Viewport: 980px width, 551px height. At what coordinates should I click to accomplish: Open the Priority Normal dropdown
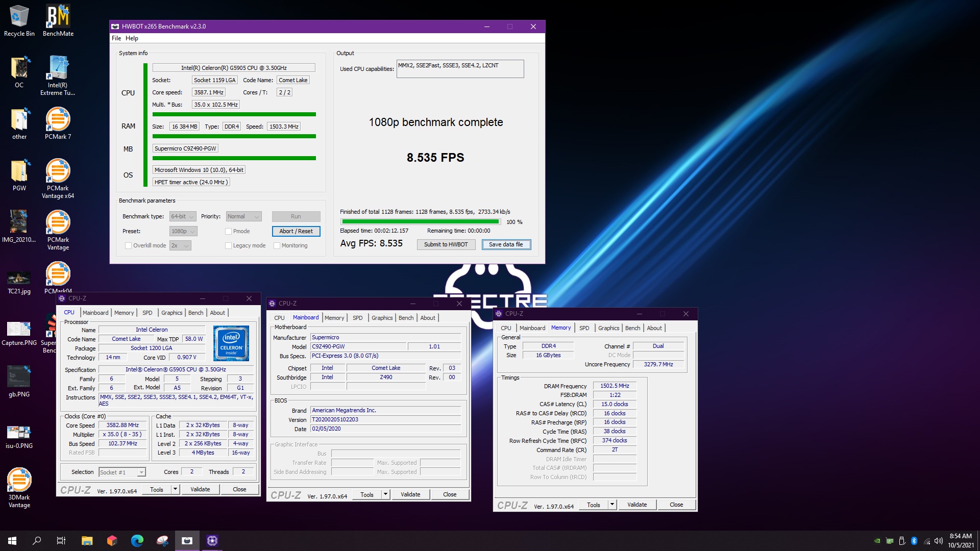pos(243,216)
